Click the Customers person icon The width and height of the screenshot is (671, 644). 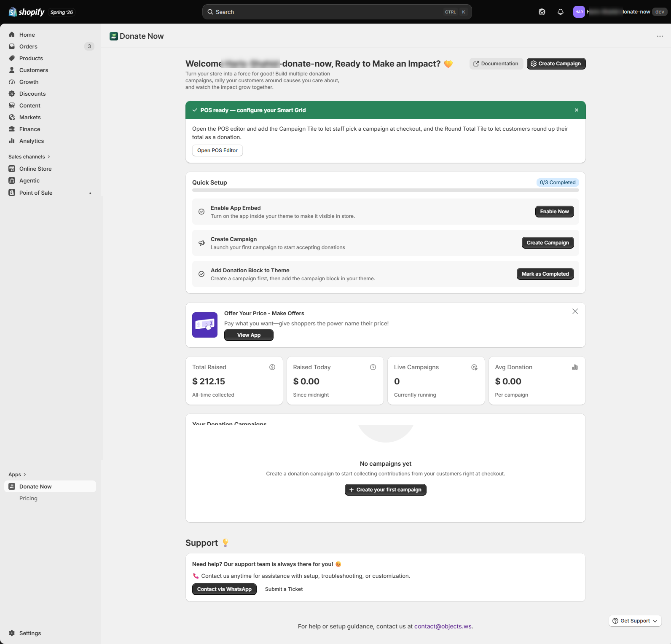tap(12, 70)
